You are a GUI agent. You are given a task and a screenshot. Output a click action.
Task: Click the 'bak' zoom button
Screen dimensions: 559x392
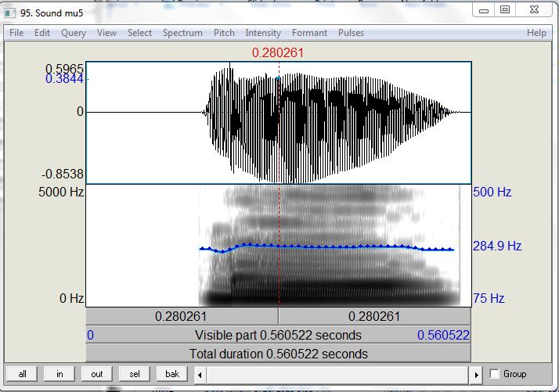click(171, 374)
